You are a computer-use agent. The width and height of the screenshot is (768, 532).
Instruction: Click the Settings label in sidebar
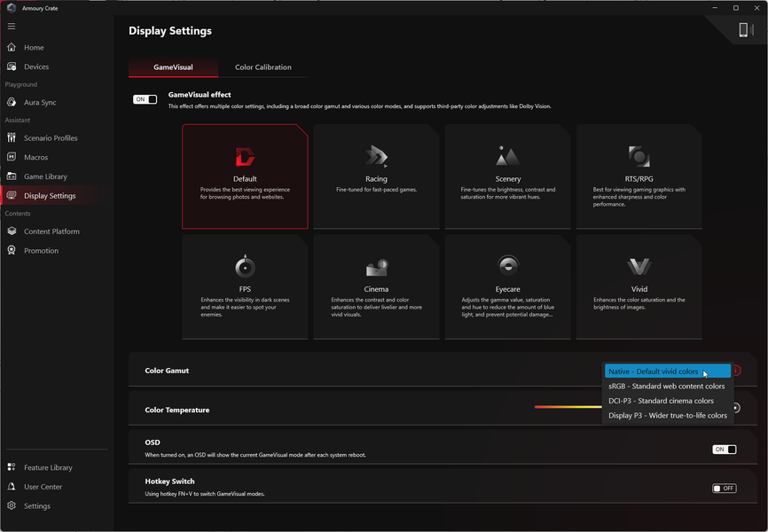point(37,506)
